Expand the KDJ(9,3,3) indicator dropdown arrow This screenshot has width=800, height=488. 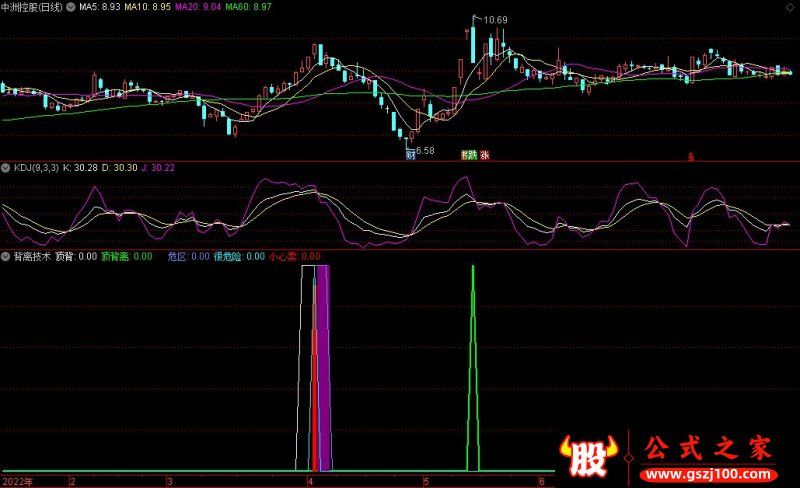click(6, 168)
